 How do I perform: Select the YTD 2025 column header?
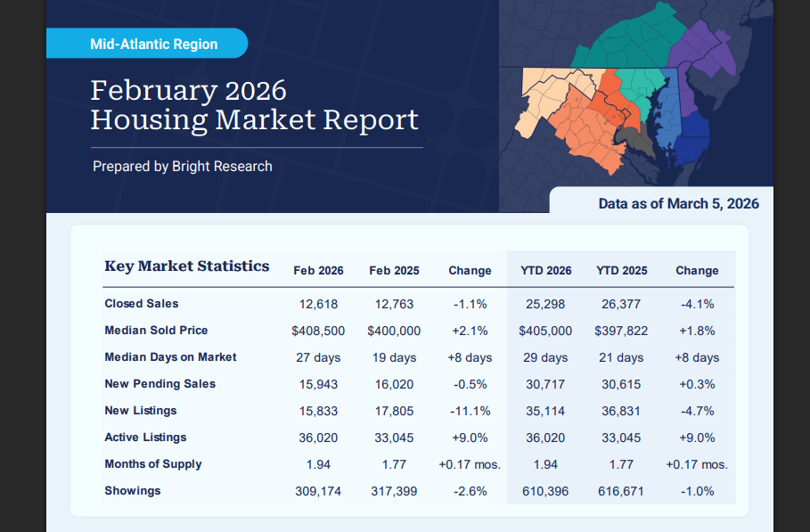point(621,270)
